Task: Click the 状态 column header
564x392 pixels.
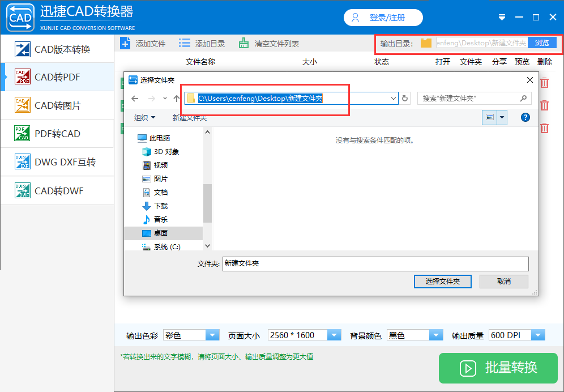Action: (382, 62)
